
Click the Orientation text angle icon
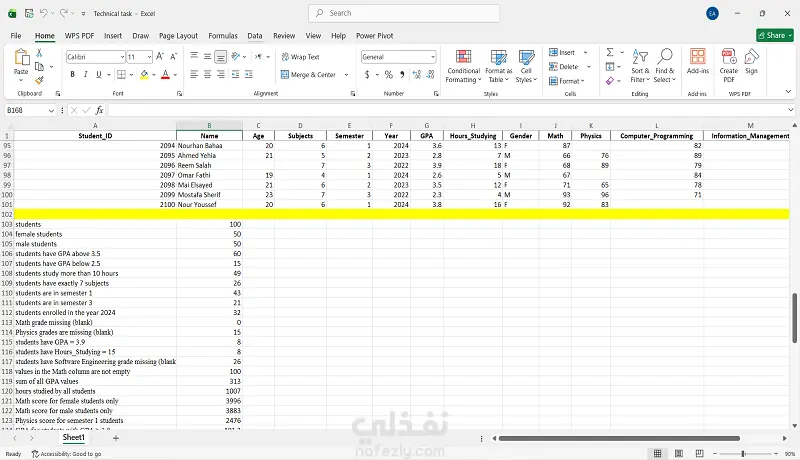235,57
